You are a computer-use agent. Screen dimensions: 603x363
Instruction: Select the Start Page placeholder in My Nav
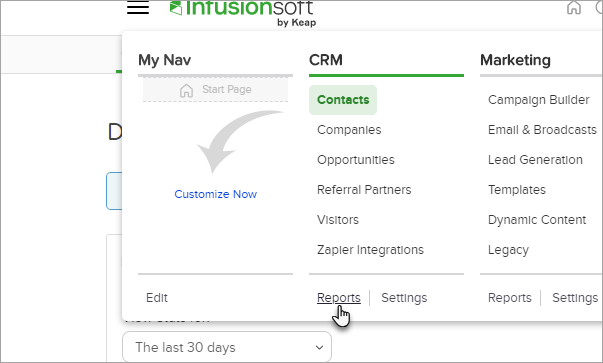tap(215, 90)
